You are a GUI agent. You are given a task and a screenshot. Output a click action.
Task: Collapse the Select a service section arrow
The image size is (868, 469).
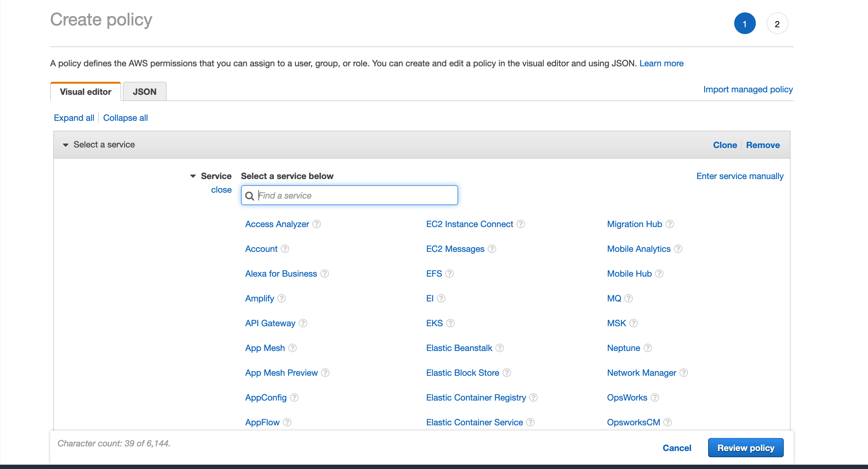(66, 145)
